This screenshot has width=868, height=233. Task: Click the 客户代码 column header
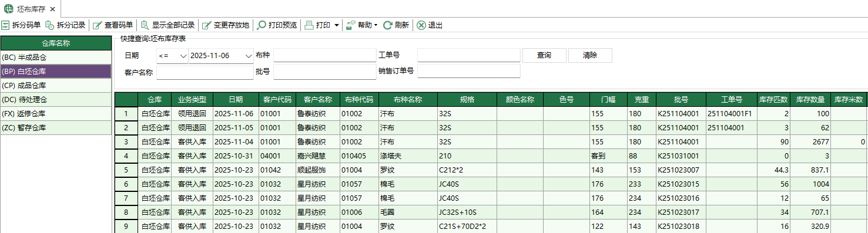click(277, 100)
